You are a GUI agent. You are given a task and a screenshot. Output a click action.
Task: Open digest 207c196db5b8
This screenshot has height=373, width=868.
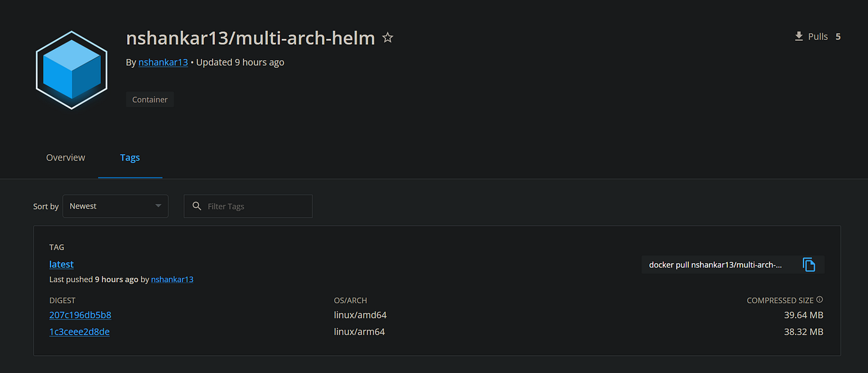[80, 315]
